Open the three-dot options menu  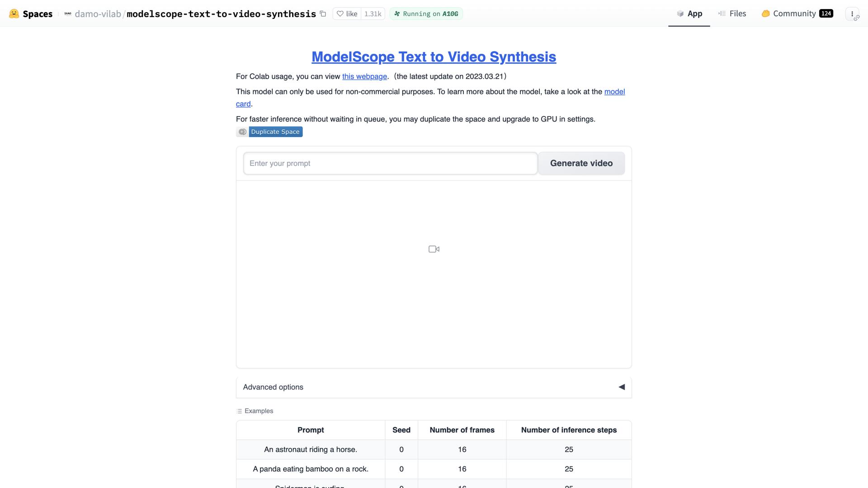tap(853, 14)
